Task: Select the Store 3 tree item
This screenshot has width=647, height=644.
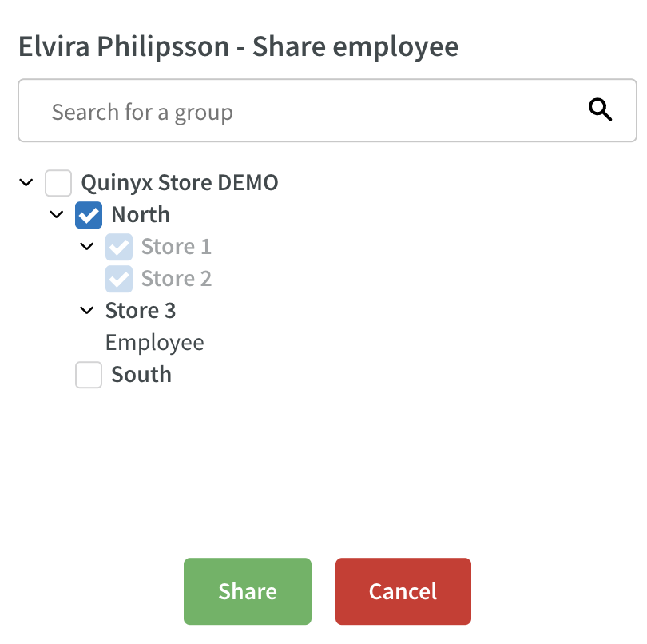Action: tap(141, 311)
